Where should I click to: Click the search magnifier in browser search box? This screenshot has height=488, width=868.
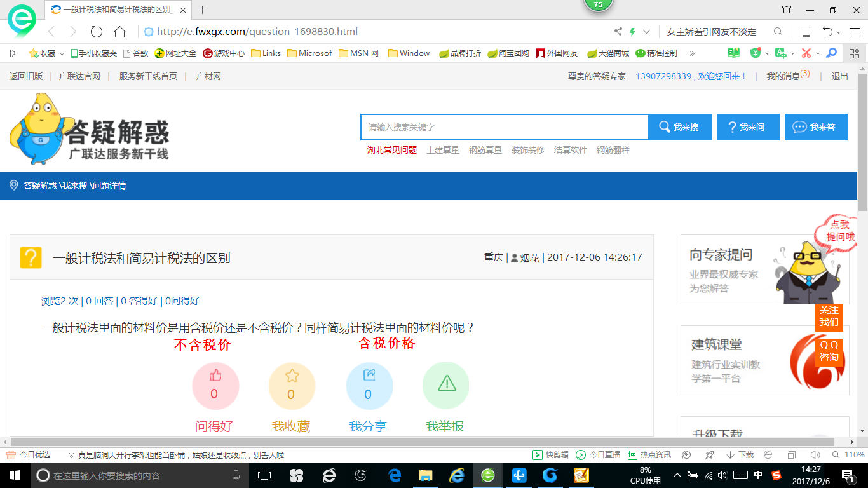778,32
